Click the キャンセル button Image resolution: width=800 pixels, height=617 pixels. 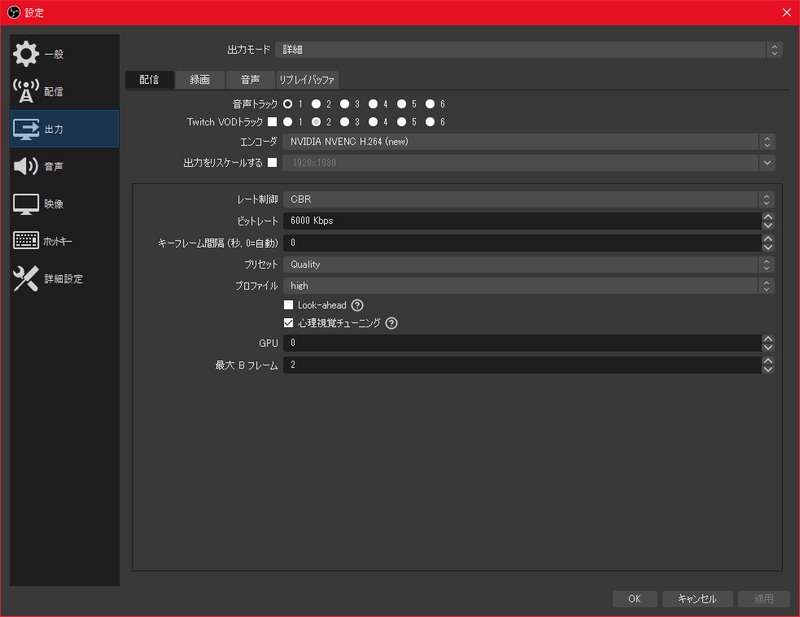coord(697,599)
